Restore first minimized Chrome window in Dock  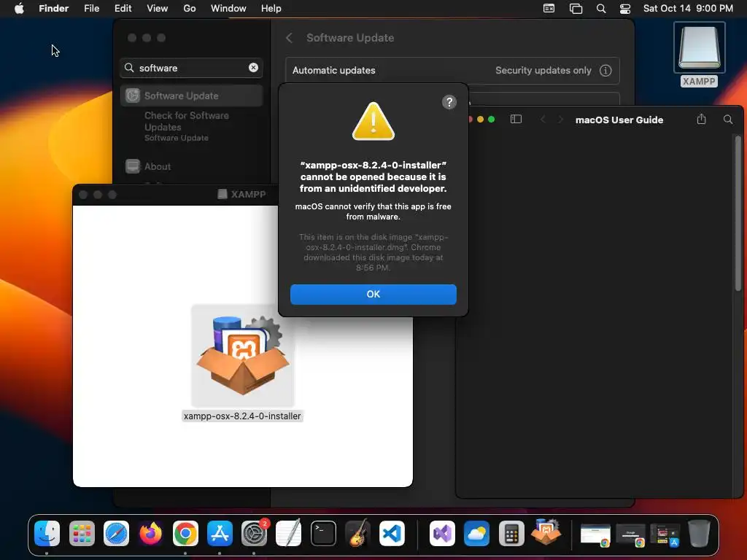coord(595,534)
